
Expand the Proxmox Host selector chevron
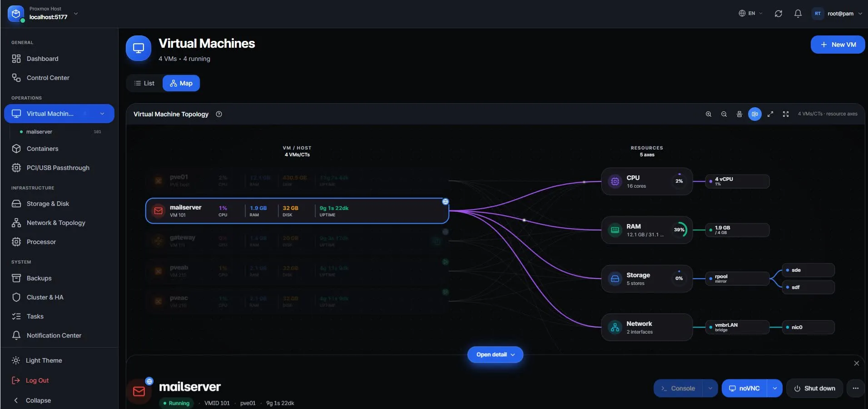[x=76, y=13]
